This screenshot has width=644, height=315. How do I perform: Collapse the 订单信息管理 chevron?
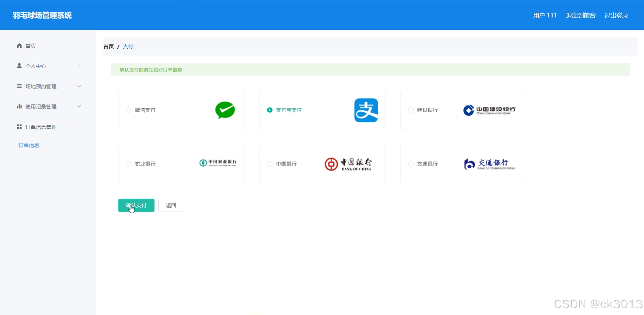coord(79,127)
